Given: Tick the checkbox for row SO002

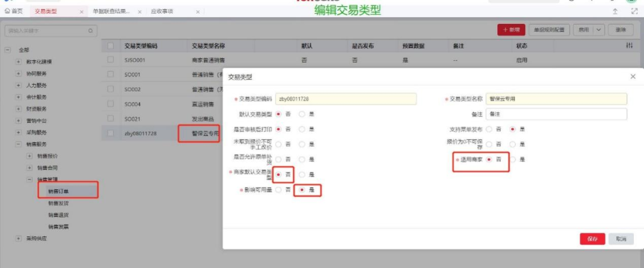Looking at the screenshot, I should coord(110,89).
